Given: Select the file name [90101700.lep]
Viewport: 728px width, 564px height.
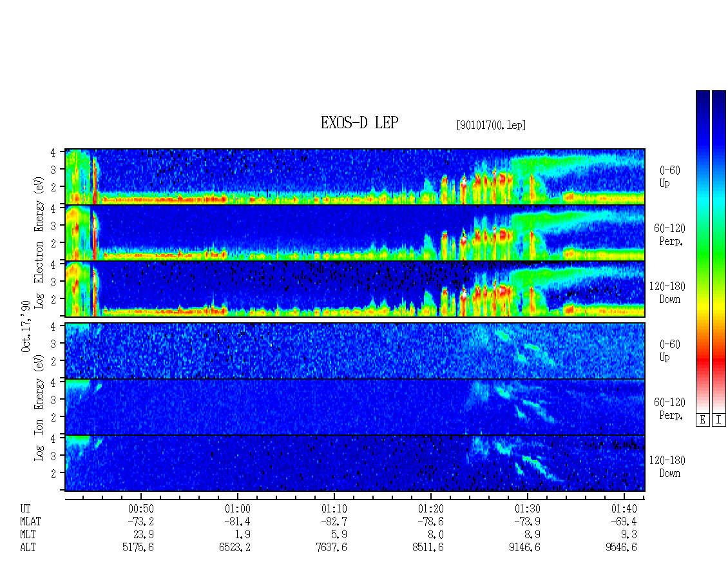Looking at the screenshot, I should (491, 124).
